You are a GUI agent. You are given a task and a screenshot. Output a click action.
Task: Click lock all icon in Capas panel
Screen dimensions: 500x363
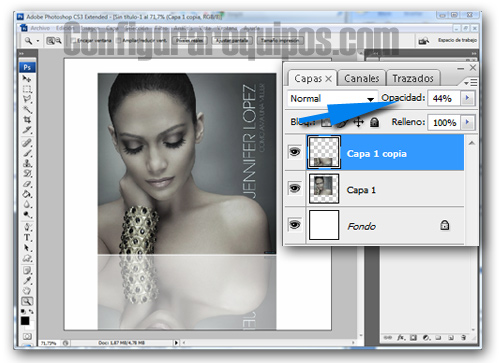[x=375, y=122]
